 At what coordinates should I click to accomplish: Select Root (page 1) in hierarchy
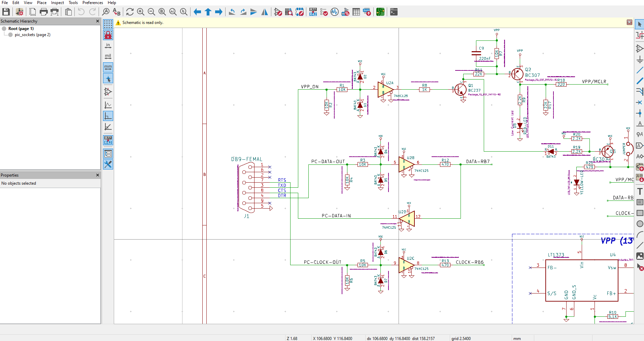click(x=21, y=29)
